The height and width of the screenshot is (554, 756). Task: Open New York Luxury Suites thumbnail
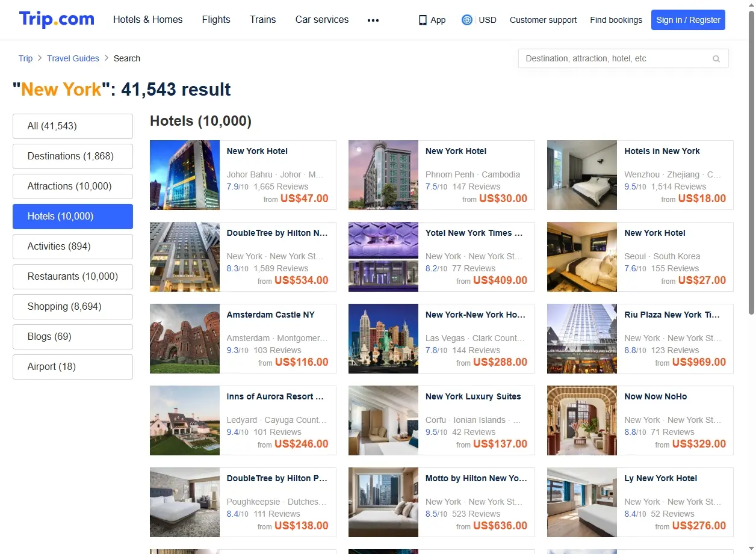pyautogui.click(x=383, y=420)
